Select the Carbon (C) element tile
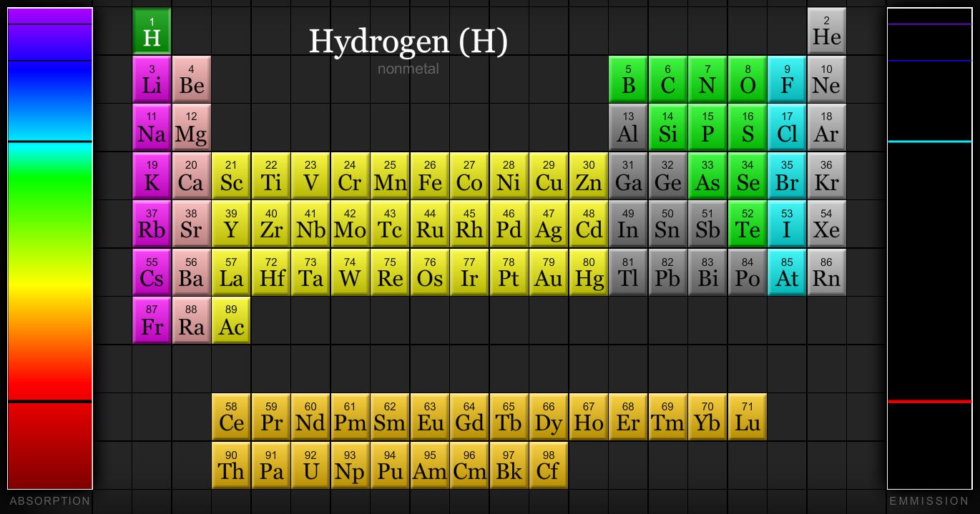This screenshot has width=980, height=514. coord(667,79)
